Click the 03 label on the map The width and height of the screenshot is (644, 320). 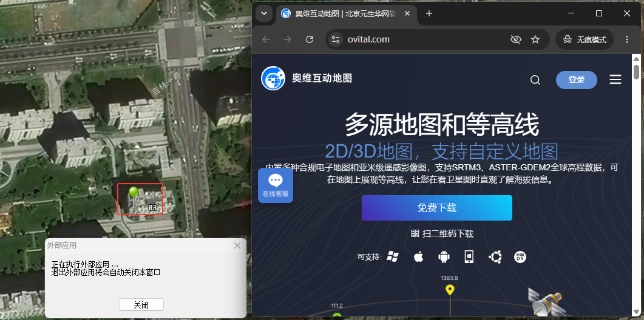click(152, 208)
